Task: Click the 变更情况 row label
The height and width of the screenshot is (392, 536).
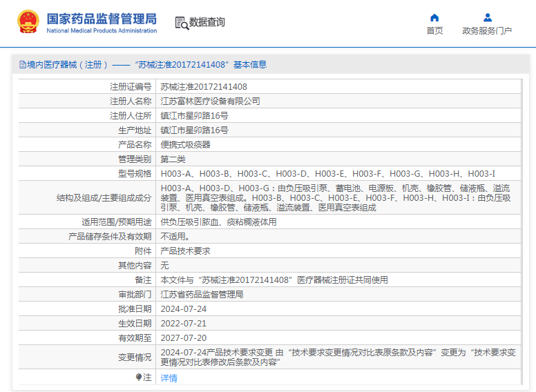Action: (135, 357)
